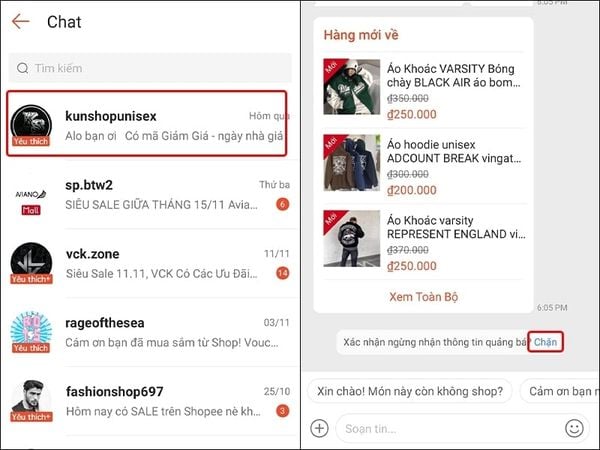Image resolution: width=600 pixels, height=450 pixels.
Task: Open the kunshopunisex conversation
Action: pos(147,124)
